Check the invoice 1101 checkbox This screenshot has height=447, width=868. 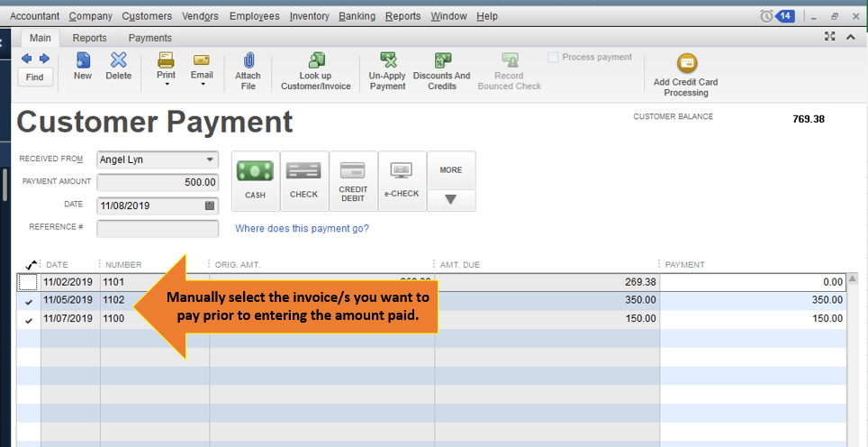(28, 282)
